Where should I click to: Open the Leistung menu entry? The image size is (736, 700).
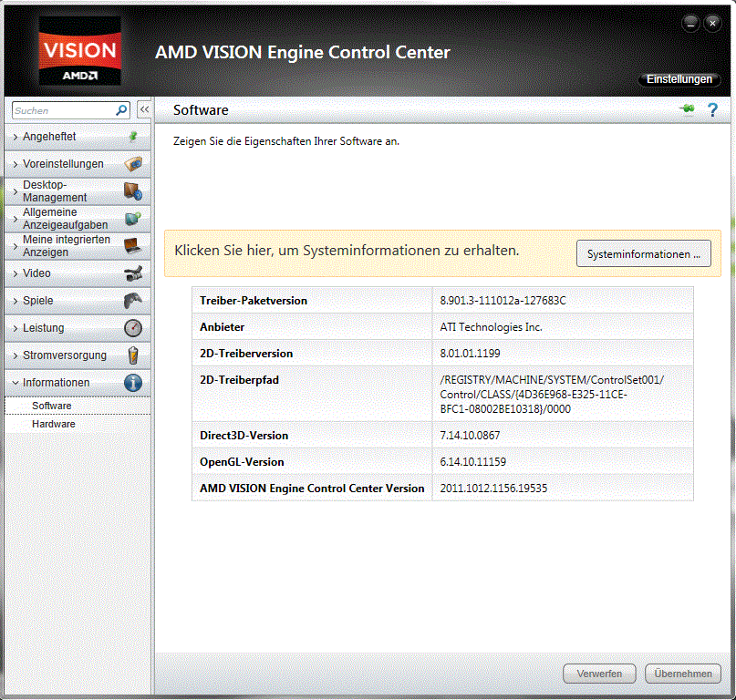[78, 328]
